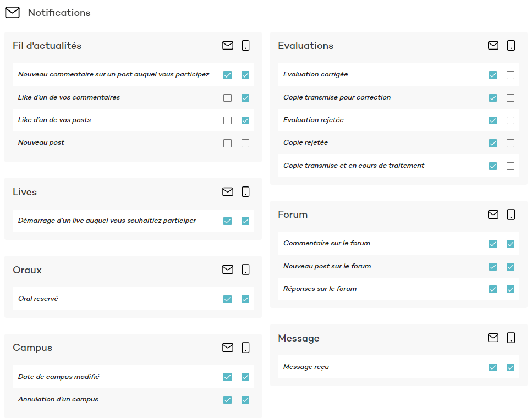Uncheck email for Annulation d'un campus
This screenshot has width=532, height=418.
click(x=228, y=400)
